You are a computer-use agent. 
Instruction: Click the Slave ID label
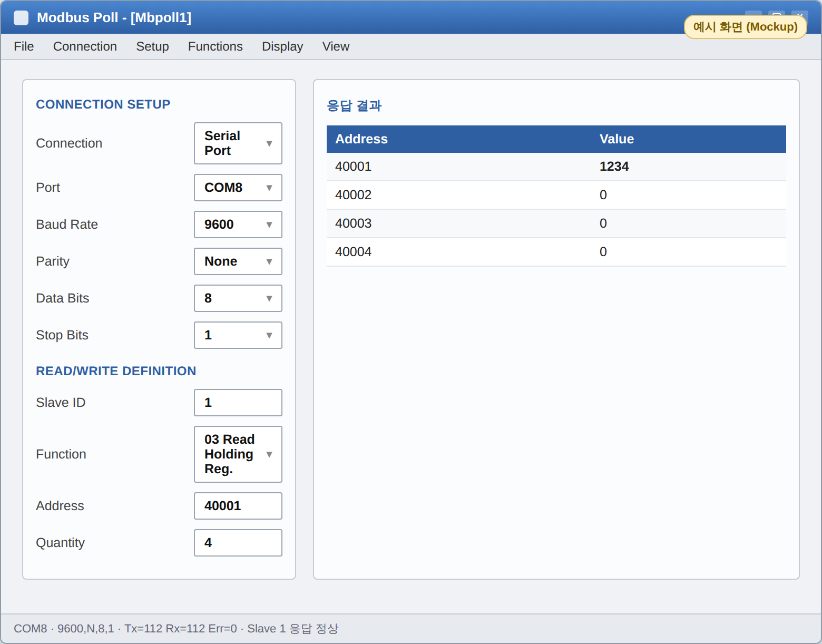[x=61, y=403]
